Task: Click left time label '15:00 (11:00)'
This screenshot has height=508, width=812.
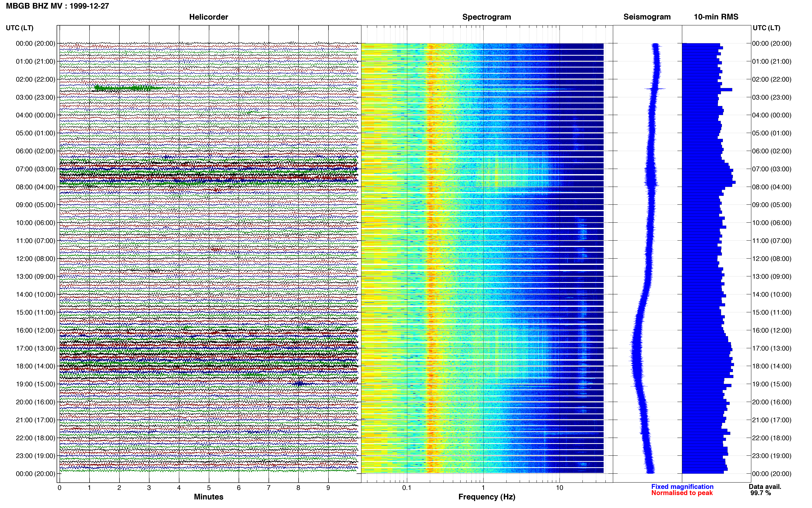Action: click(36, 313)
